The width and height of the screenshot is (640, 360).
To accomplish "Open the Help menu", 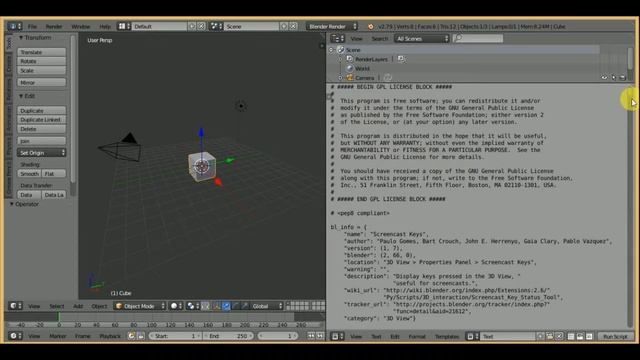I will [x=105, y=26].
